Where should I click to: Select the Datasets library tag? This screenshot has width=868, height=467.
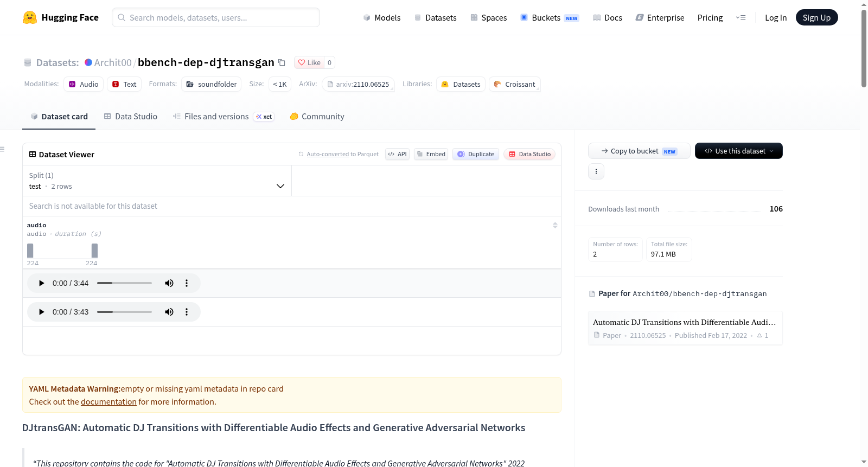461,84
